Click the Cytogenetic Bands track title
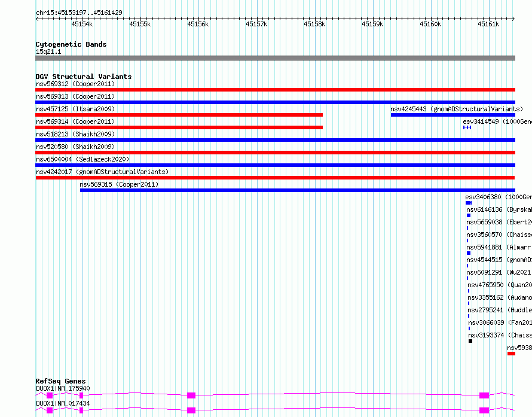Viewport: 532px width, 417px height. (71, 44)
